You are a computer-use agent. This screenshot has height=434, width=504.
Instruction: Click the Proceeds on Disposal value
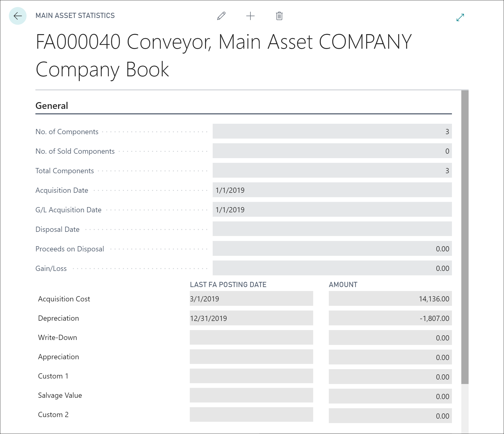(332, 249)
